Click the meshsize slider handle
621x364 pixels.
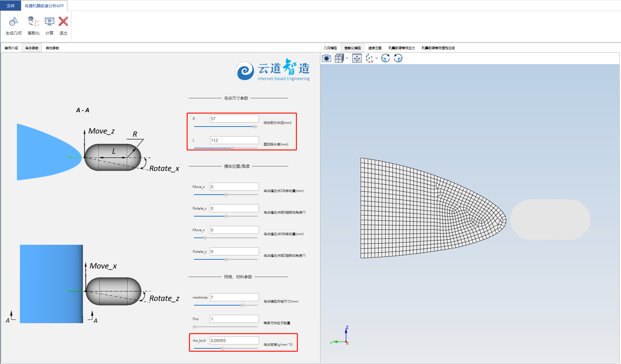click(243, 305)
